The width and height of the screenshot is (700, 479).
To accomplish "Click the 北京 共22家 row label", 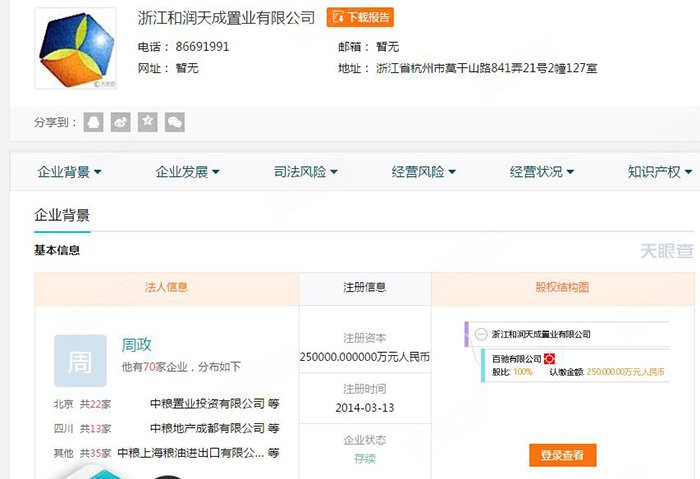I will point(82,404).
